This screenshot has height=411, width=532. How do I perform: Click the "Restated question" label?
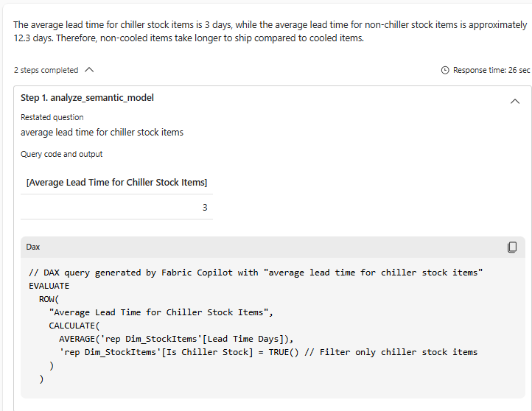[x=52, y=117]
